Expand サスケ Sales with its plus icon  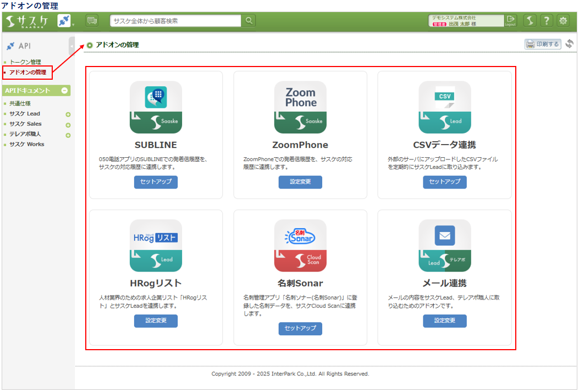point(68,125)
